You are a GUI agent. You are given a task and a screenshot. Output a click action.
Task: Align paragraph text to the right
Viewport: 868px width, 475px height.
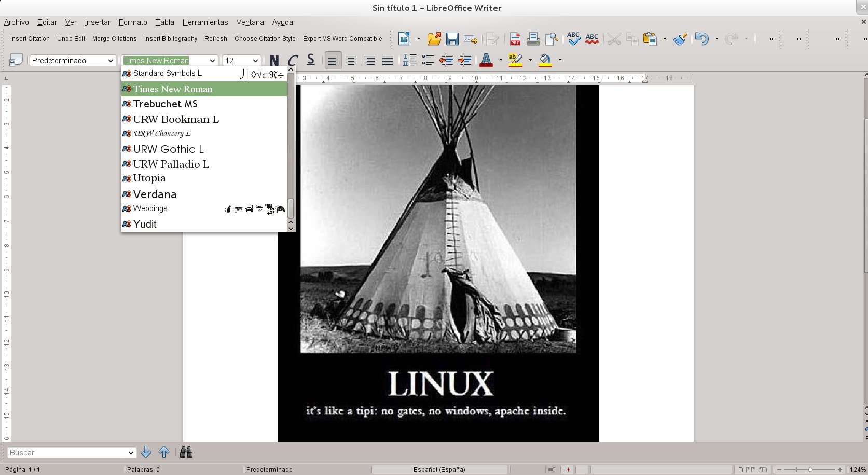coord(369,61)
